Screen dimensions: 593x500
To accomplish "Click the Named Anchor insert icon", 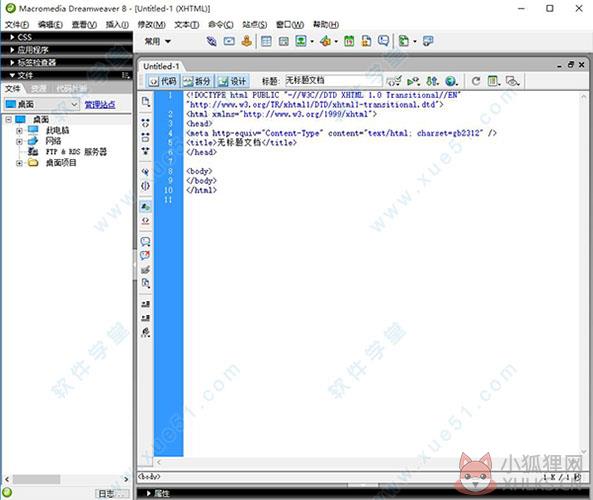I will [247, 41].
